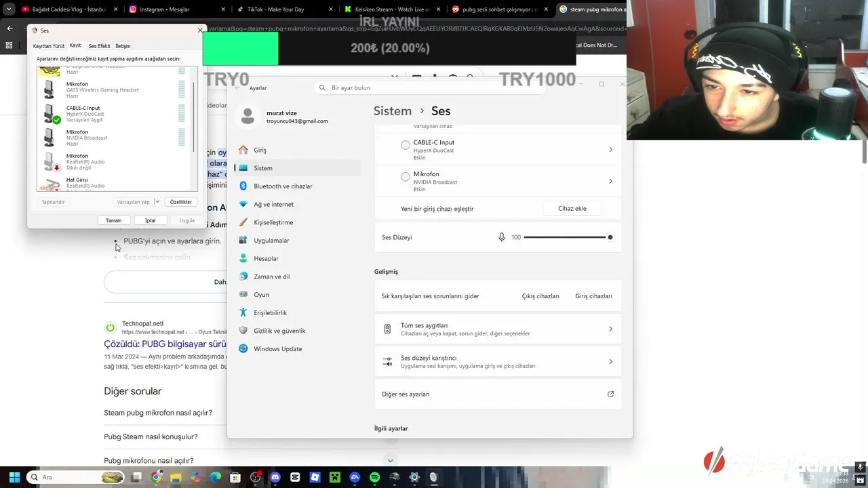Screen dimensions: 868x488
Task: Open Google Chrome taskbar icon
Action: (156, 477)
